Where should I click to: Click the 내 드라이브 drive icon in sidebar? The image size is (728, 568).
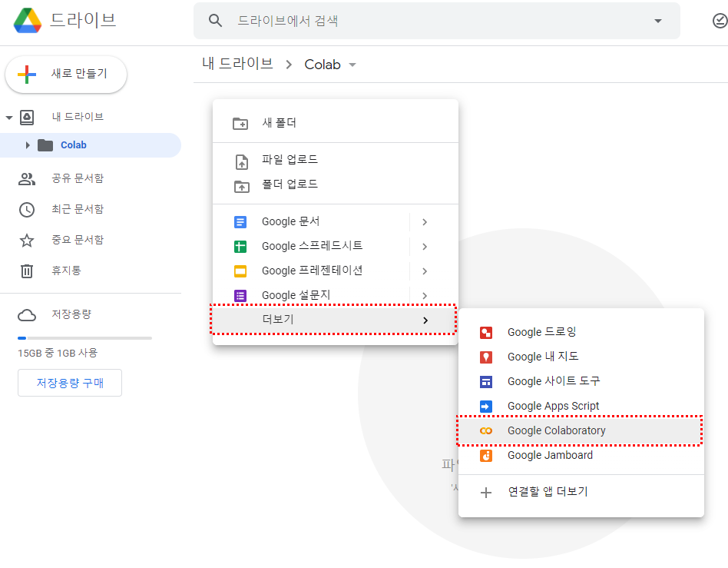point(27,118)
